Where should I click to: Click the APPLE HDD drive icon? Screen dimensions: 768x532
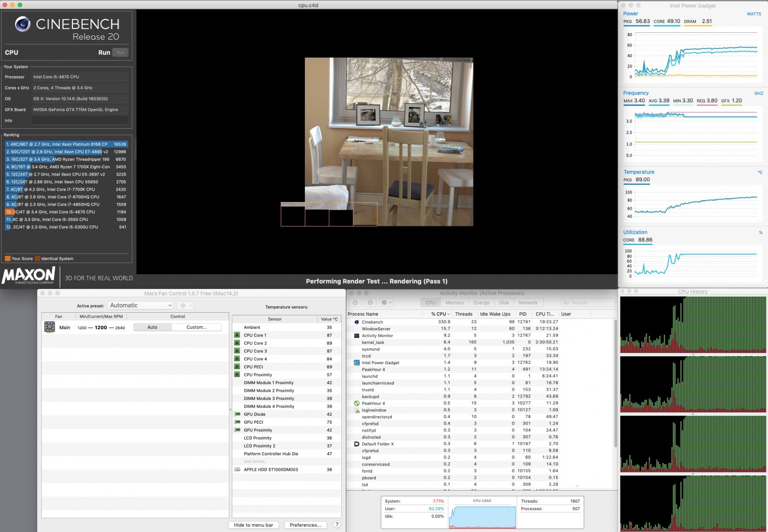[237, 469]
